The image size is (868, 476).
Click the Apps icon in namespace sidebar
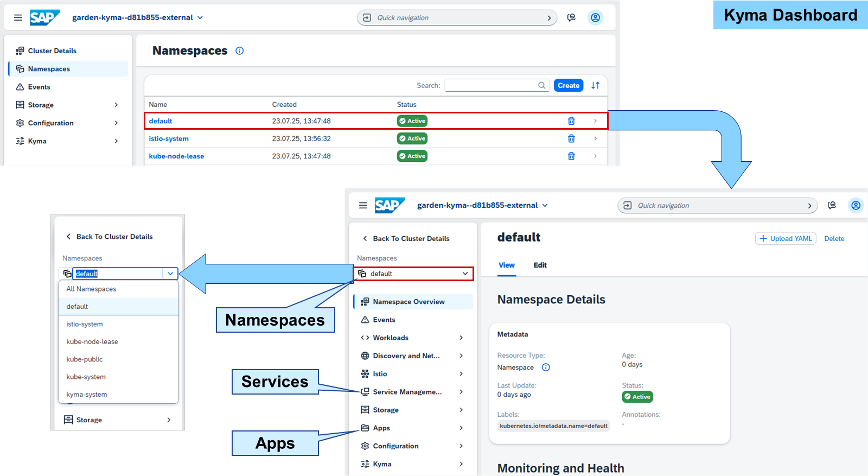click(x=365, y=428)
